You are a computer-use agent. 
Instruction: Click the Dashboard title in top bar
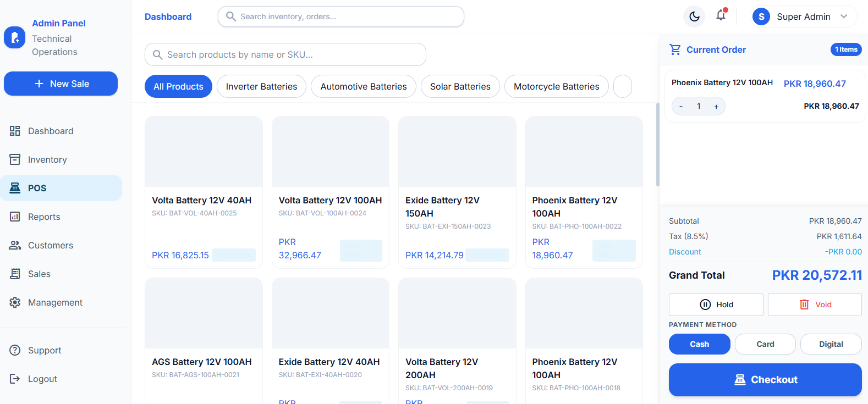tap(168, 16)
